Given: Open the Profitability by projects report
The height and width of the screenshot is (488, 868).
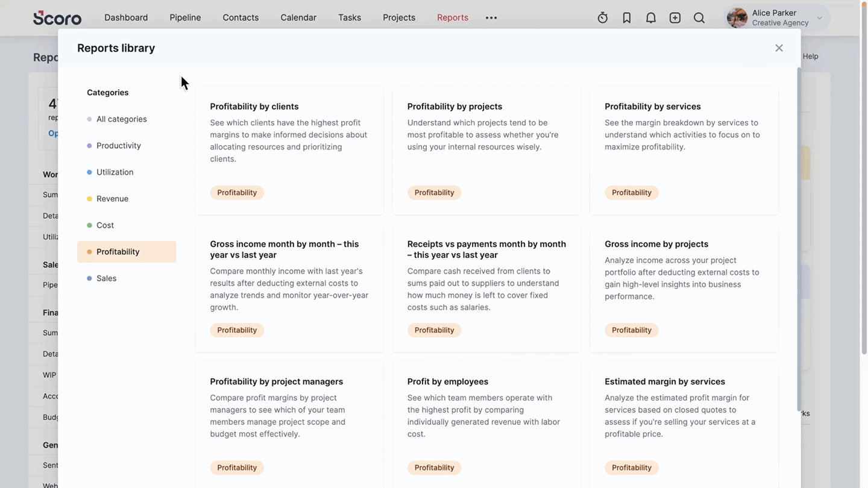Looking at the screenshot, I should [x=486, y=151].
